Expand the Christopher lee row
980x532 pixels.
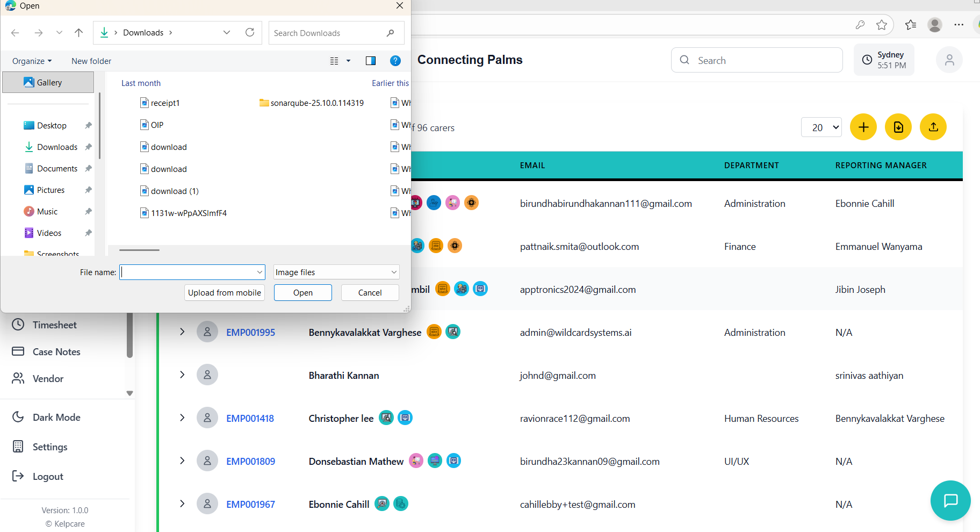[x=182, y=418]
